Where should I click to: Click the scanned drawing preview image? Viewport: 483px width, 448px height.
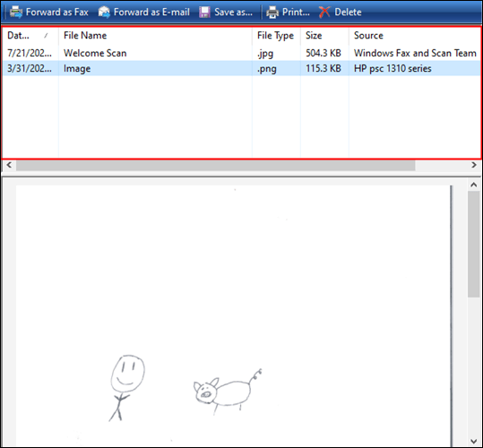(234, 315)
